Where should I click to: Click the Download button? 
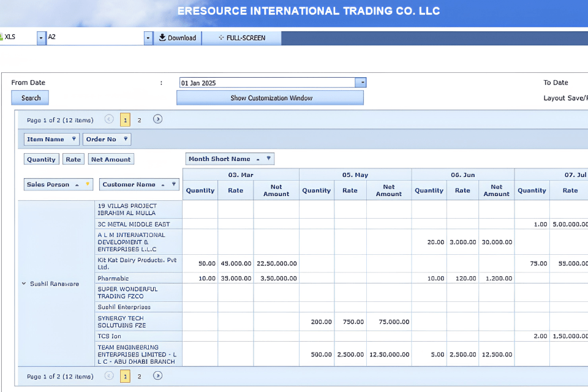pos(178,38)
